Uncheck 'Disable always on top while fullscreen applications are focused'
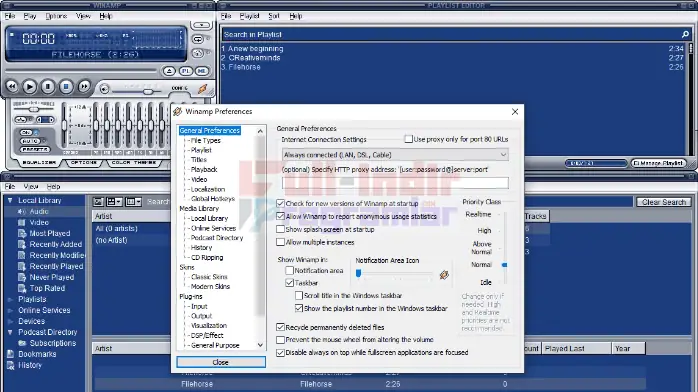This screenshot has width=698, height=392. (280, 352)
